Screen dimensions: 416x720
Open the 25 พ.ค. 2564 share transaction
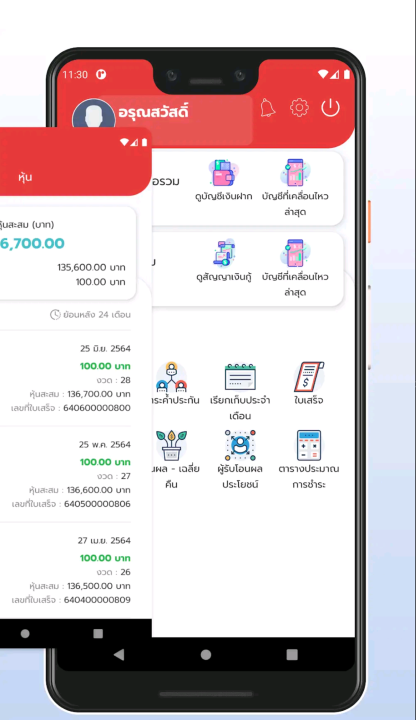click(65, 474)
